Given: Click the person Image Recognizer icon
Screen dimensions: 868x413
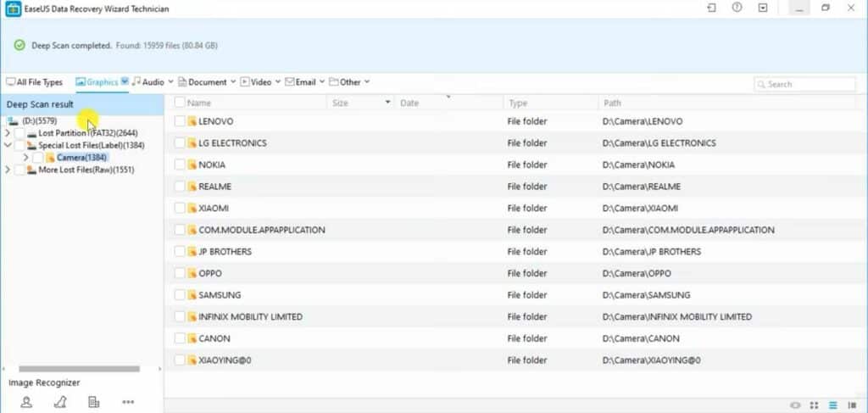Looking at the screenshot, I should tap(26, 402).
